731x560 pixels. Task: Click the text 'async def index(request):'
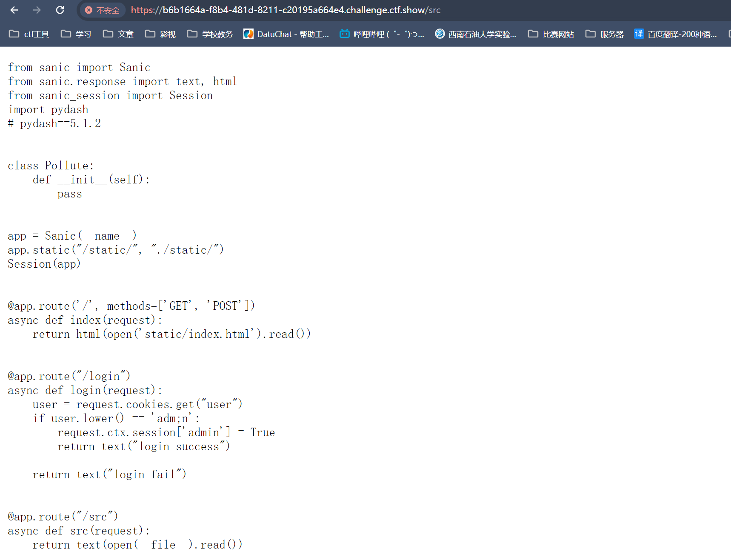85,320
